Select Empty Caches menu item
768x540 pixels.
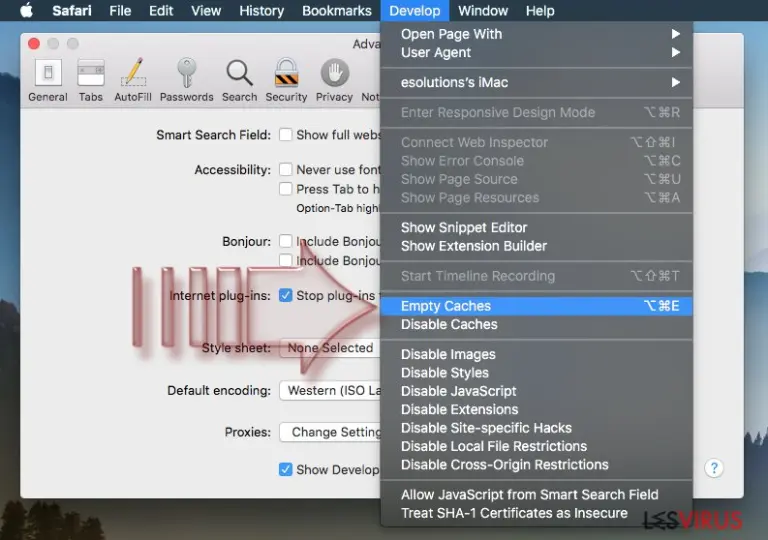[536, 306]
